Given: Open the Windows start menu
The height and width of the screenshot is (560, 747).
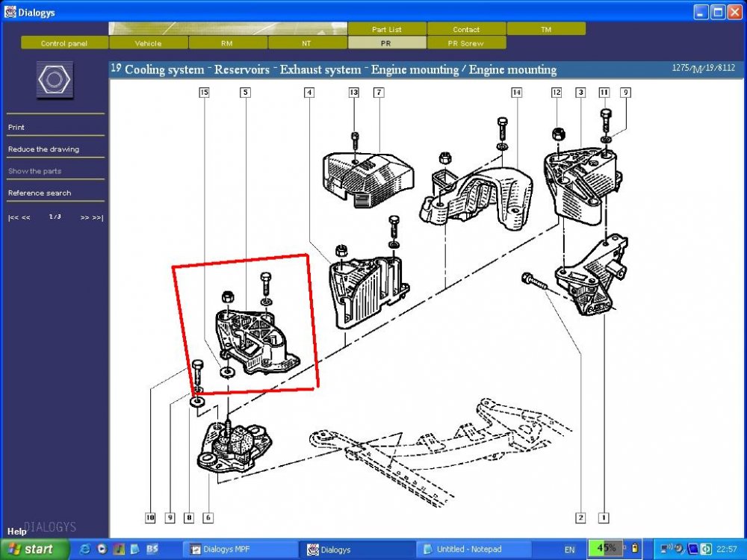Looking at the screenshot, I should 34,549.
